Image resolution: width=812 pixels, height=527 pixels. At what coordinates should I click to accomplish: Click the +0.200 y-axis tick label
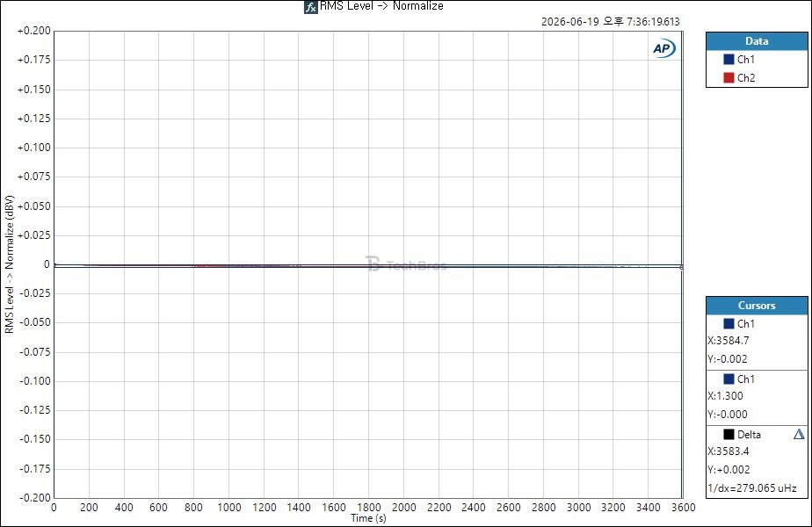pyautogui.click(x=34, y=31)
